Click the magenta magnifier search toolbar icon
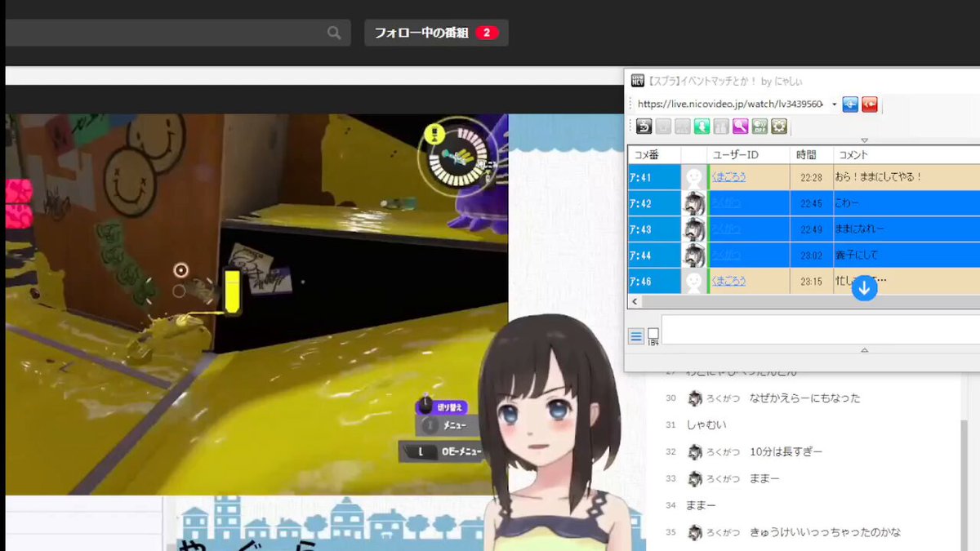 pyautogui.click(x=741, y=127)
